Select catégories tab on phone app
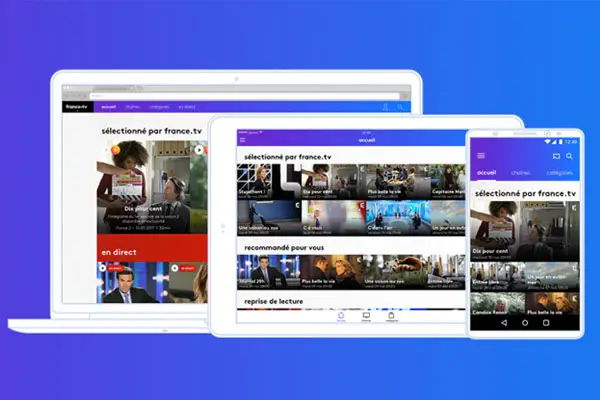Image resolution: width=600 pixels, height=400 pixels. tap(560, 173)
